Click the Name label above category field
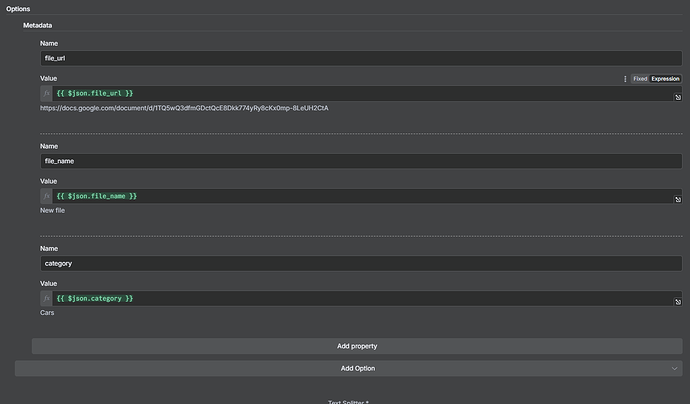Screen dimensions: 690x404 coord(49,248)
